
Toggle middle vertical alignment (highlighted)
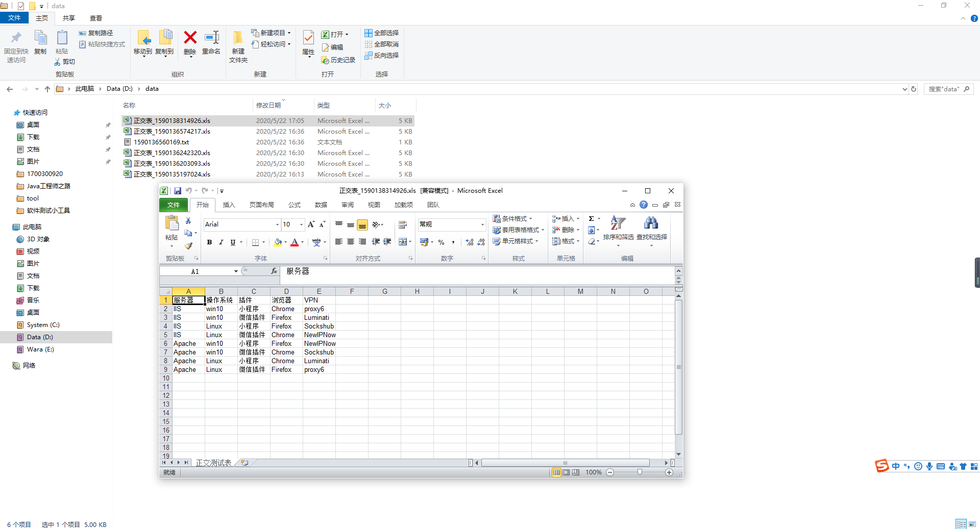[x=362, y=225]
